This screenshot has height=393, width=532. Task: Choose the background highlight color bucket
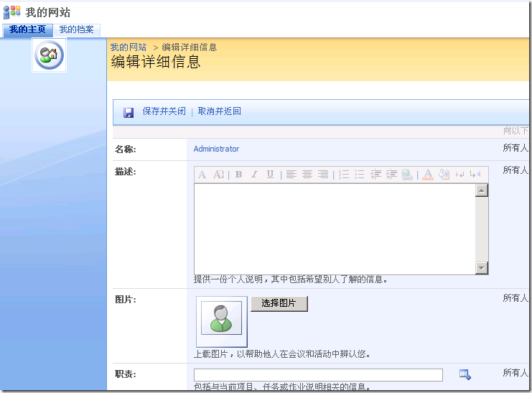tap(444, 175)
